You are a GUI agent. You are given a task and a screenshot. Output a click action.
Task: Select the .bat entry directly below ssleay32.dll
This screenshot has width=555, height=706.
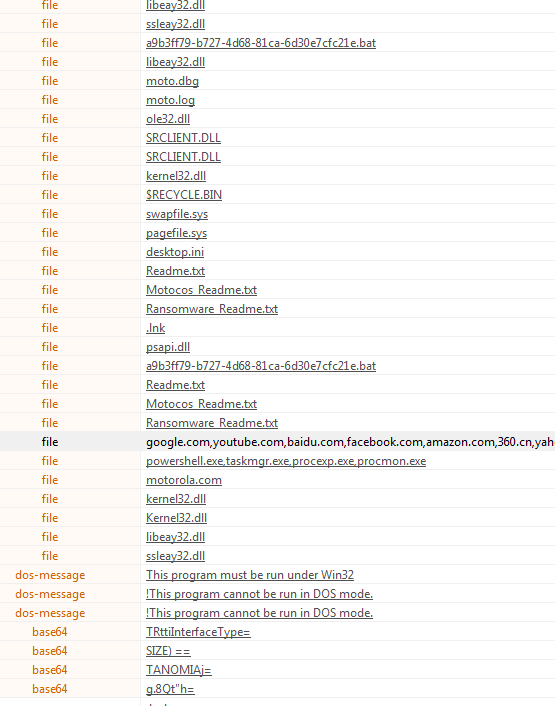pos(261,43)
